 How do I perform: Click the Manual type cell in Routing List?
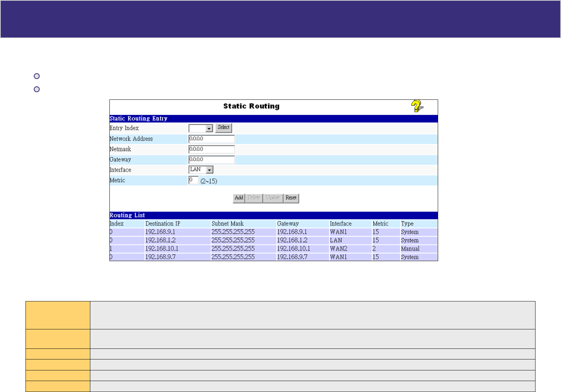pos(410,249)
